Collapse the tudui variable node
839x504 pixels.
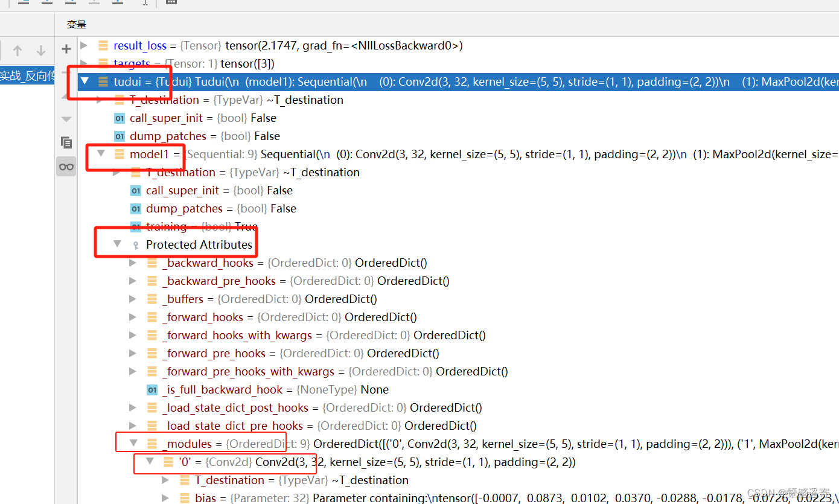pyautogui.click(x=85, y=81)
